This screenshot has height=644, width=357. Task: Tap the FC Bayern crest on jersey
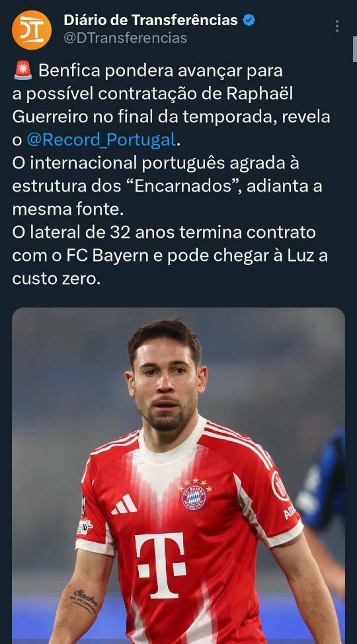194,496
